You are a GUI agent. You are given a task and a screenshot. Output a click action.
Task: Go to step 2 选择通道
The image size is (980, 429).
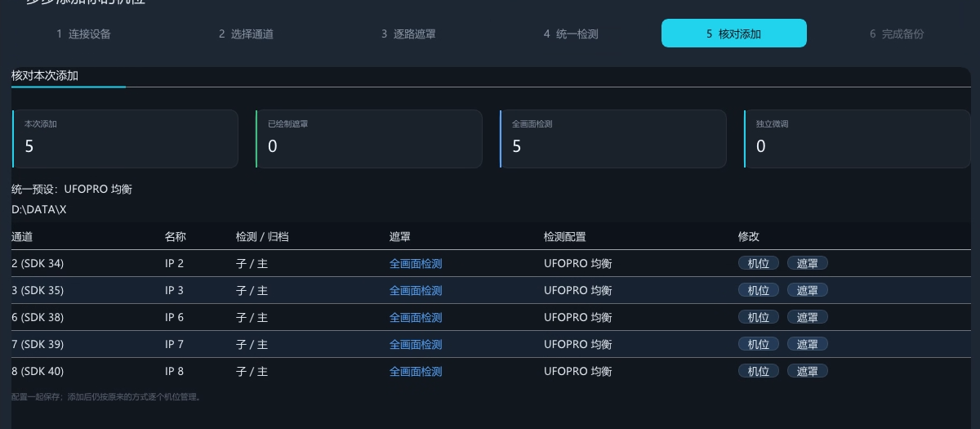[246, 34]
